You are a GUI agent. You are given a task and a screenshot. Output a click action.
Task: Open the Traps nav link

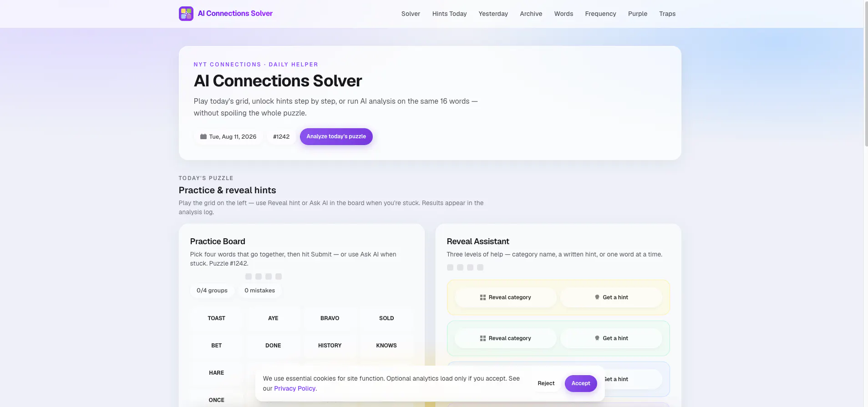[x=667, y=14]
